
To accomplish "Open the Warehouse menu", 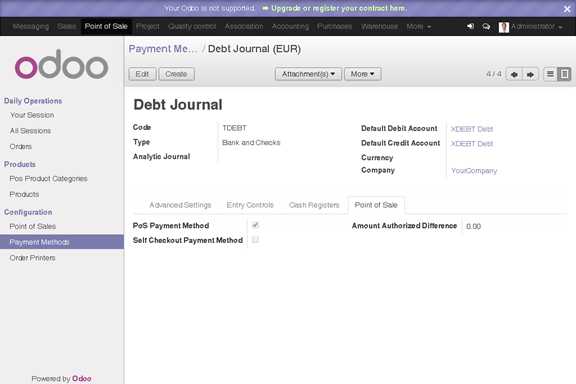I will point(379,26).
